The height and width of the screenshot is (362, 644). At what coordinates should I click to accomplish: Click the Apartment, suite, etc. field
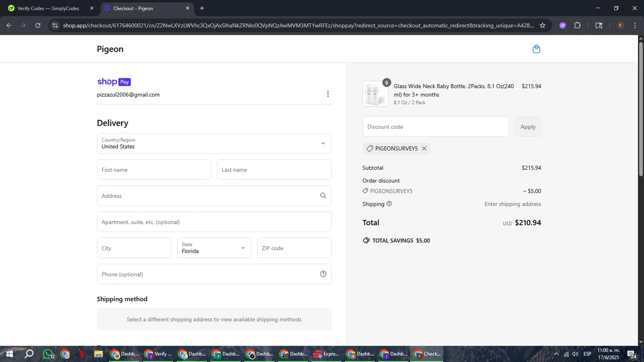point(214,222)
